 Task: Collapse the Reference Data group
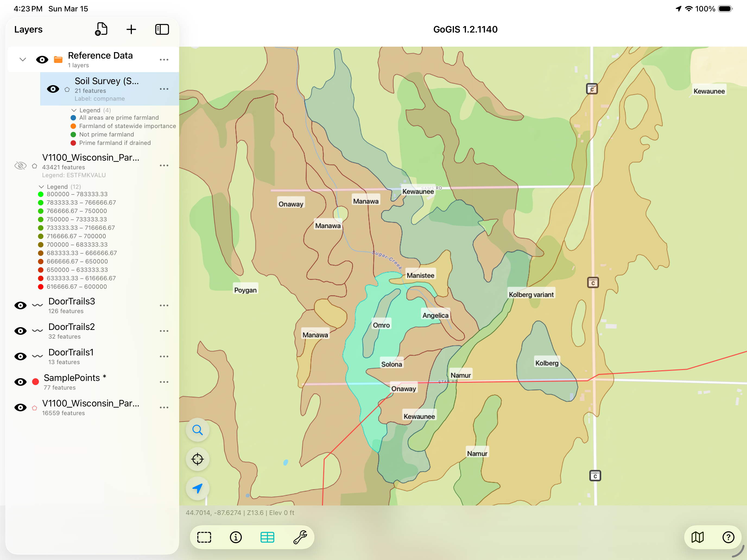pos(23,59)
